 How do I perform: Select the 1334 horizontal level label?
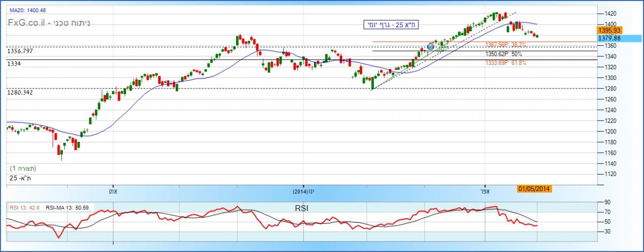(x=14, y=64)
